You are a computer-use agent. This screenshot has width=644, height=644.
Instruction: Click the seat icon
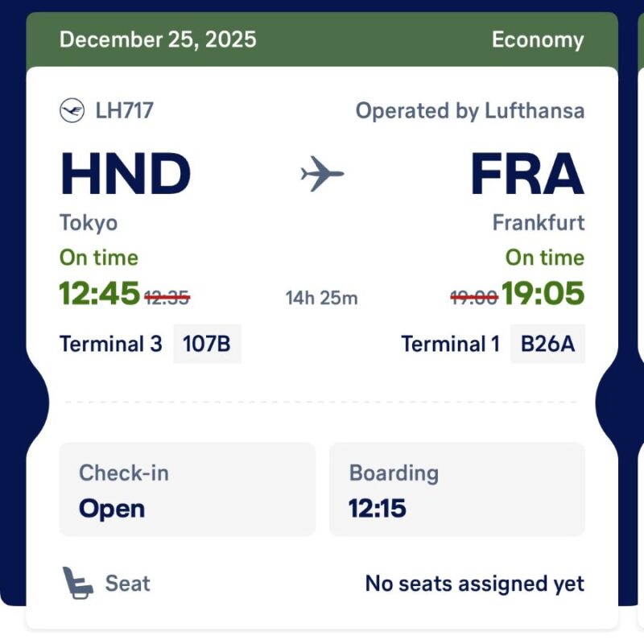tap(77, 583)
